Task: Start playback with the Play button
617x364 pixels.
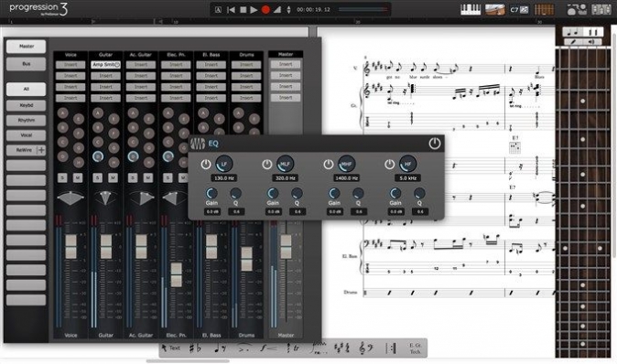Action: coord(254,9)
